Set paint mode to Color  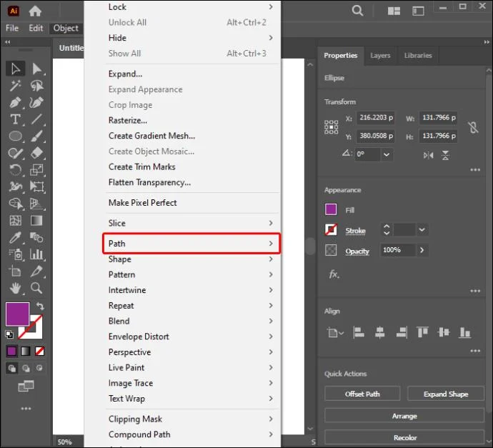click(x=11, y=351)
